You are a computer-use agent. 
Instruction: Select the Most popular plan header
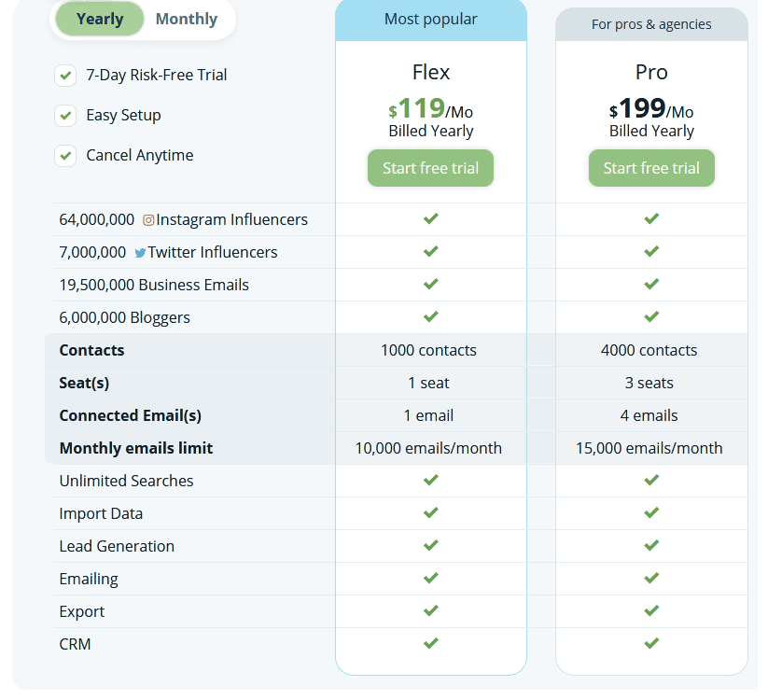tap(430, 19)
